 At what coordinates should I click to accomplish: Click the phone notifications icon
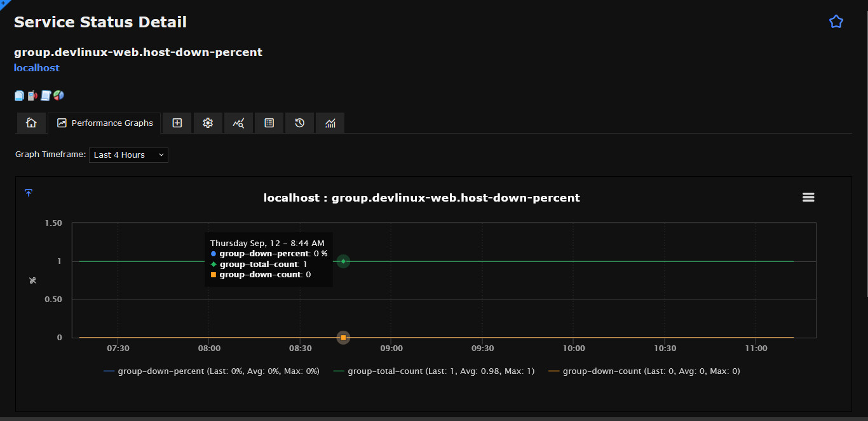[32, 95]
